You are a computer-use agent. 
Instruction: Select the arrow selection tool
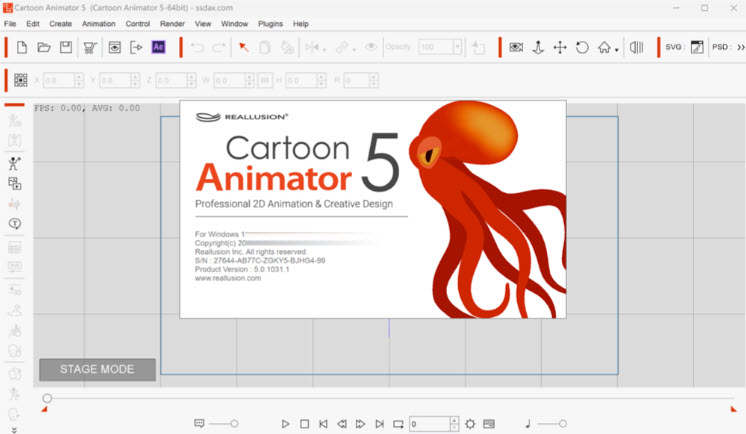243,47
